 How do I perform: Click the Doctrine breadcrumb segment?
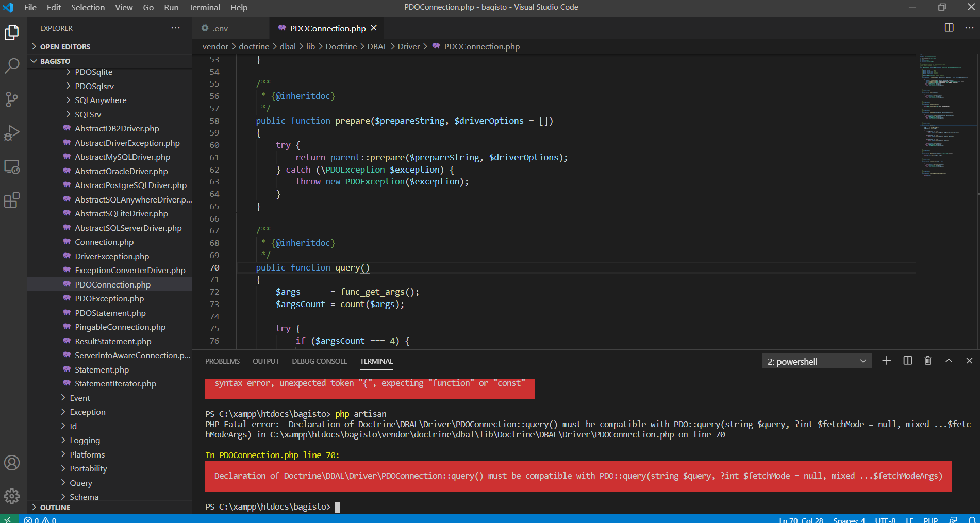point(341,46)
